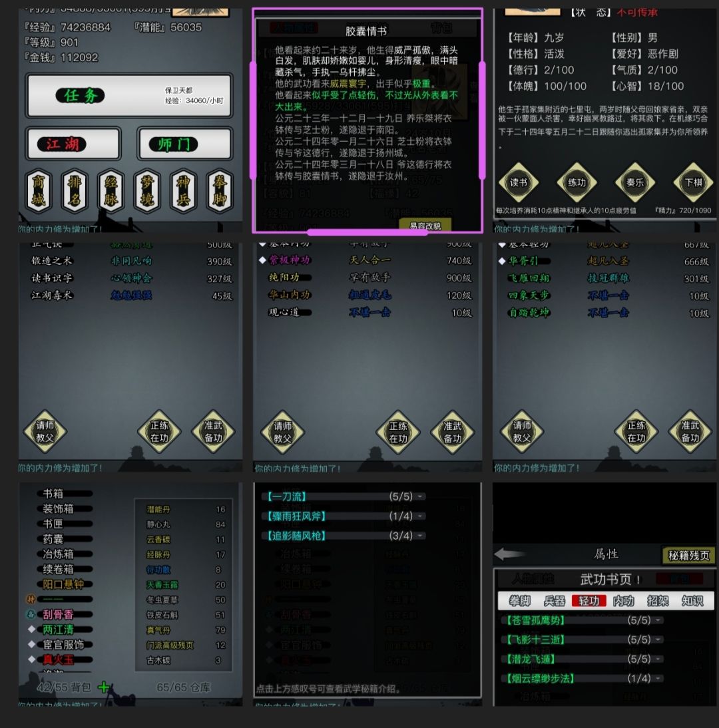
Task: Select the 阳口悬钟 equipment row
Action: (65, 584)
